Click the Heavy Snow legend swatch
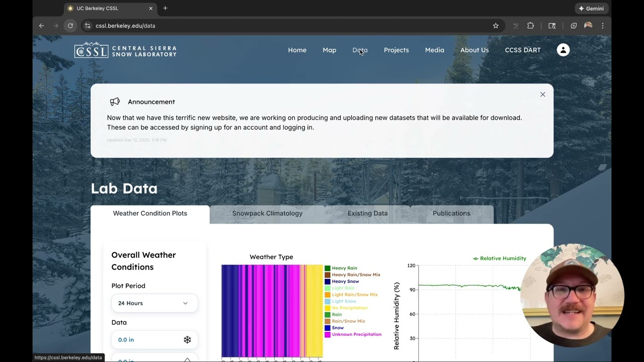The image size is (644, 362). 328,282
